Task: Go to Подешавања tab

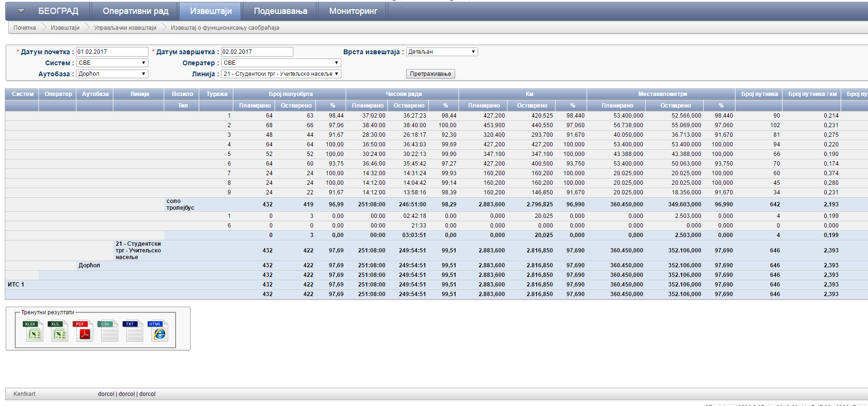Action: click(x=280, y=11)
